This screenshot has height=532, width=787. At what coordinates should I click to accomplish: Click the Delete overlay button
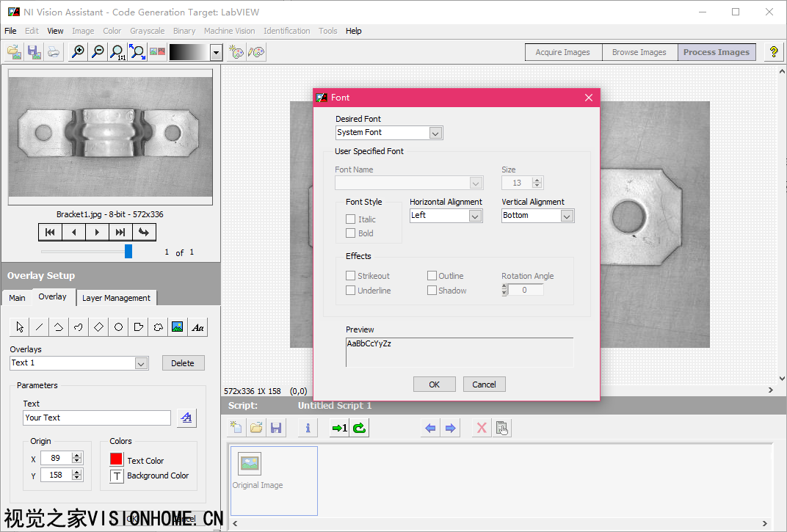[183, 363]
